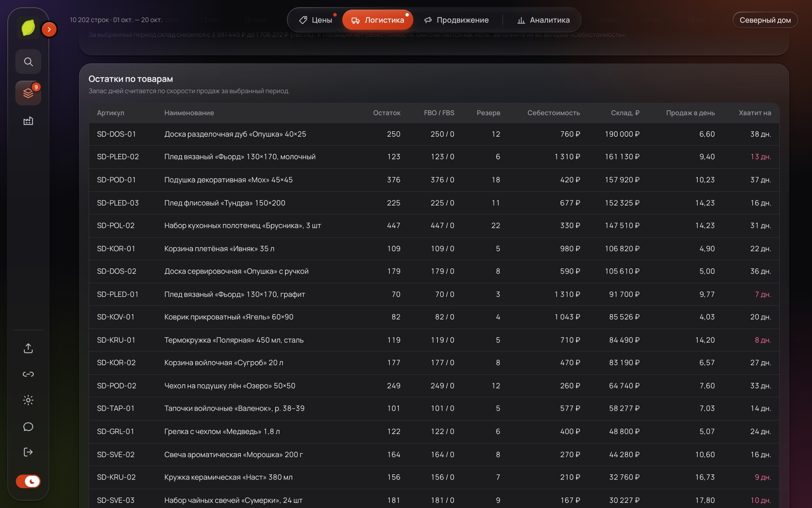This screenshot has height=508, width=812.
Task: Click the FBO / FBS column header
Action: coord(439,113)
